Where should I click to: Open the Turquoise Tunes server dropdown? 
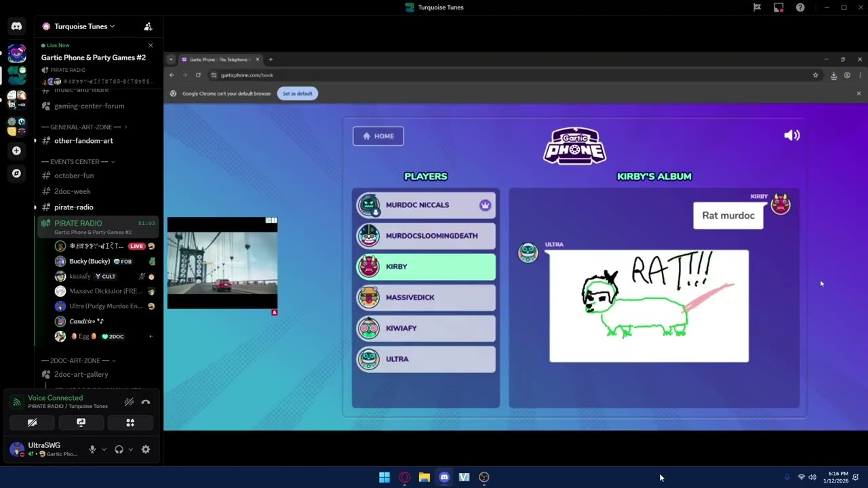[84, 26]
